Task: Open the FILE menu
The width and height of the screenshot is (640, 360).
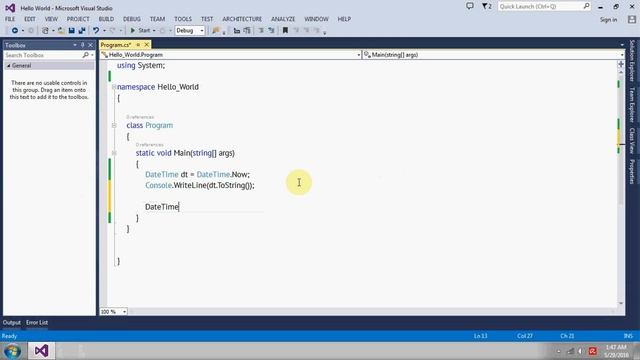Action: [10, 19]
